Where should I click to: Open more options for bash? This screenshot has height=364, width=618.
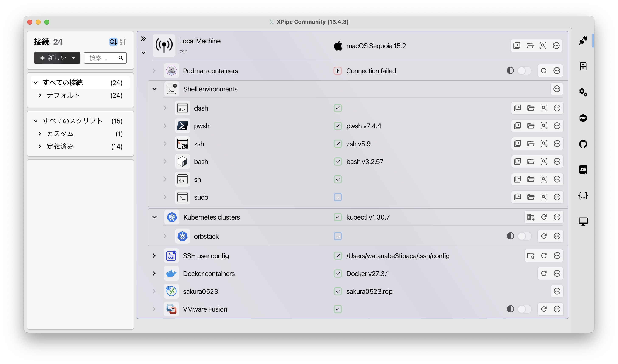(557, 161)
